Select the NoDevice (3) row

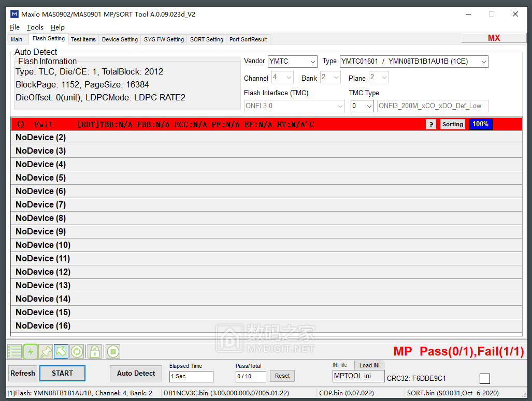(267, 151)
